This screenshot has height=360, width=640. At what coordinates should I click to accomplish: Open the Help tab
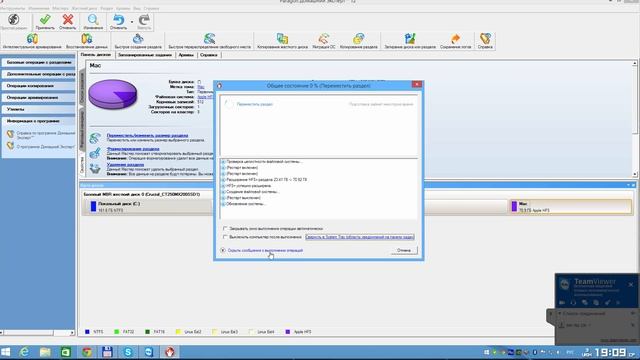click(x=209, y=55)
